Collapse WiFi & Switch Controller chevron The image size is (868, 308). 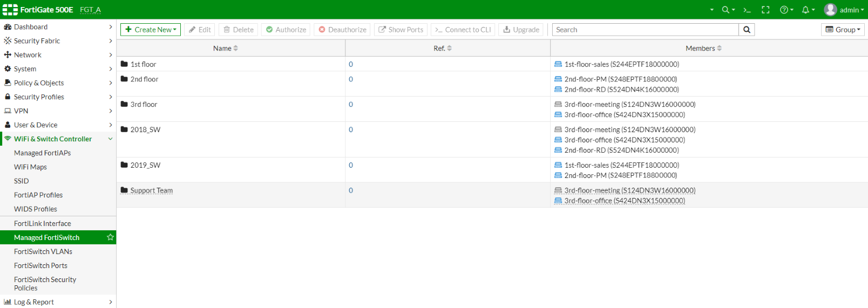[x=110, y=139]
